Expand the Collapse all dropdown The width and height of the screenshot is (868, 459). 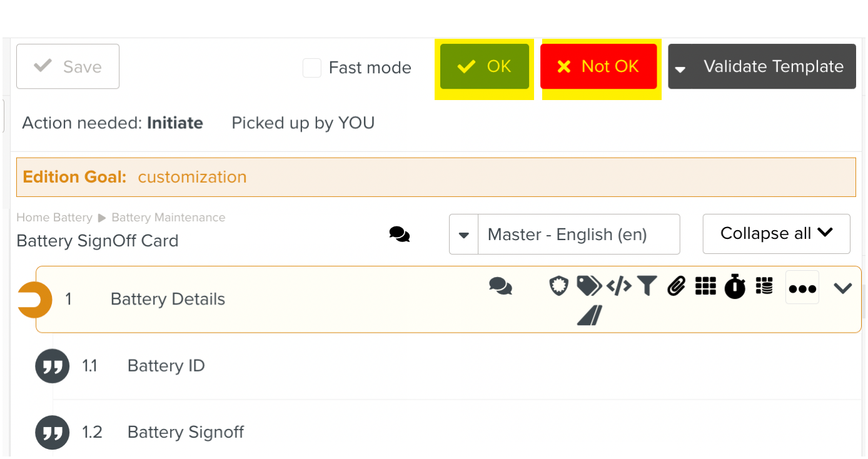click(776, 234)
